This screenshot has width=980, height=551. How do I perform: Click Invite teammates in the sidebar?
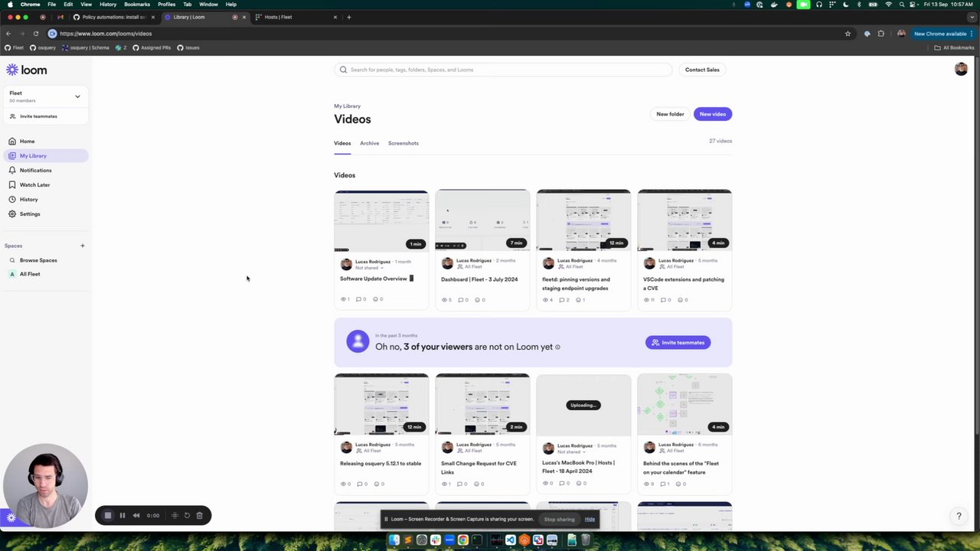pos(44,116)
